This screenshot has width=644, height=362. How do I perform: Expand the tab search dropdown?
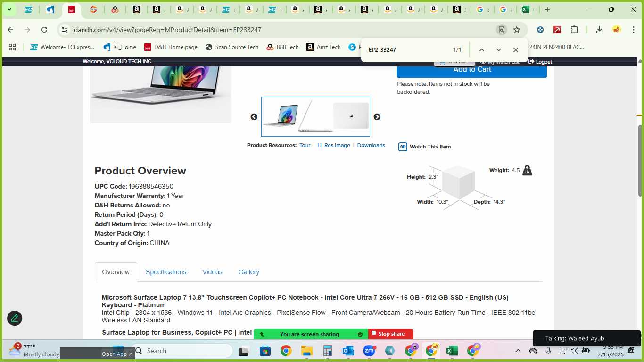[9, 9]
